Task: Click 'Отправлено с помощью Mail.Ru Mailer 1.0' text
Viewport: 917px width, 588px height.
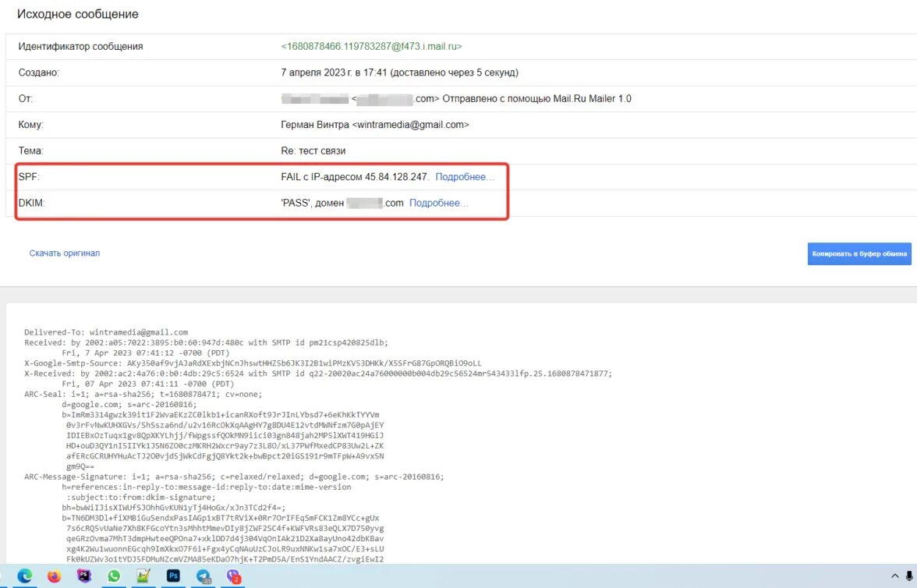Action: [536, 99]
